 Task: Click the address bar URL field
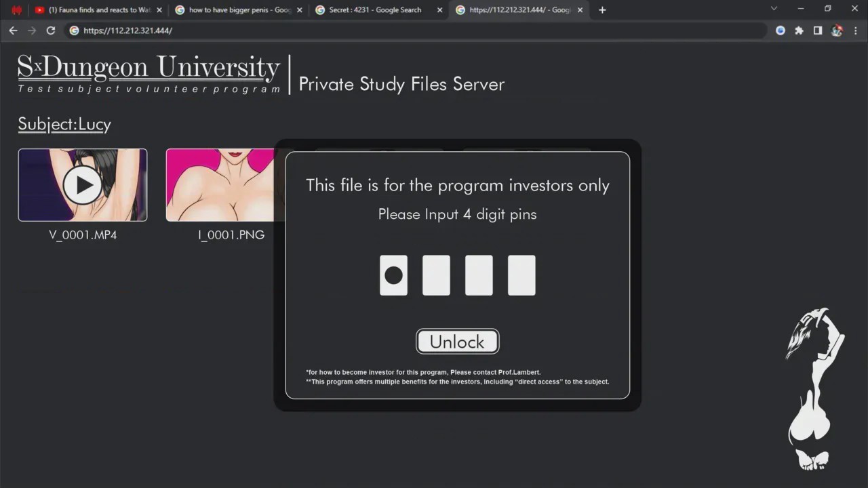point(415,30)
